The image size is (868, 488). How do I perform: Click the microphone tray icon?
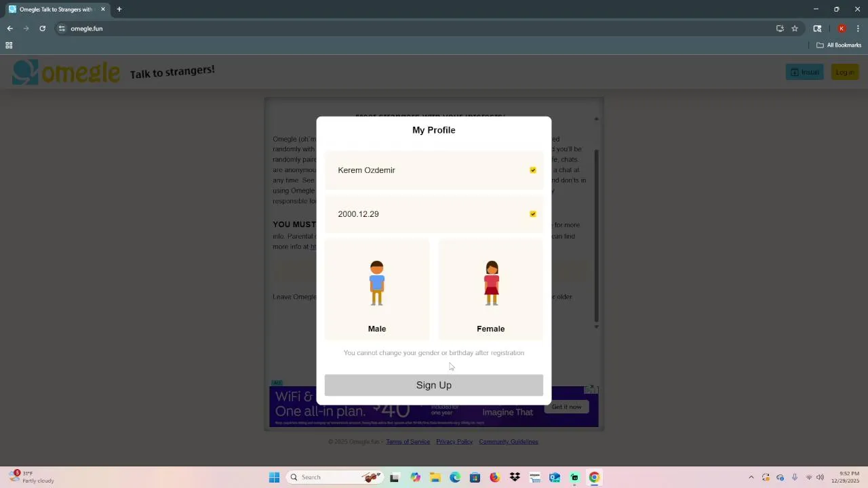coord(795,477)
